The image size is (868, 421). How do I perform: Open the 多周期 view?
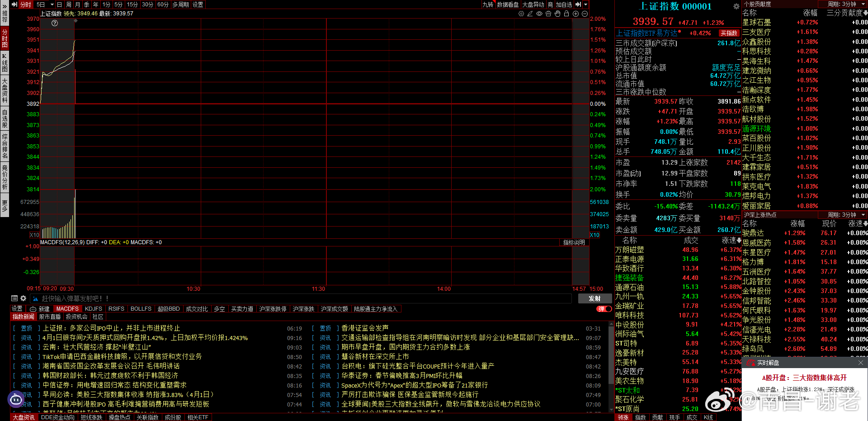click(180, 5)
